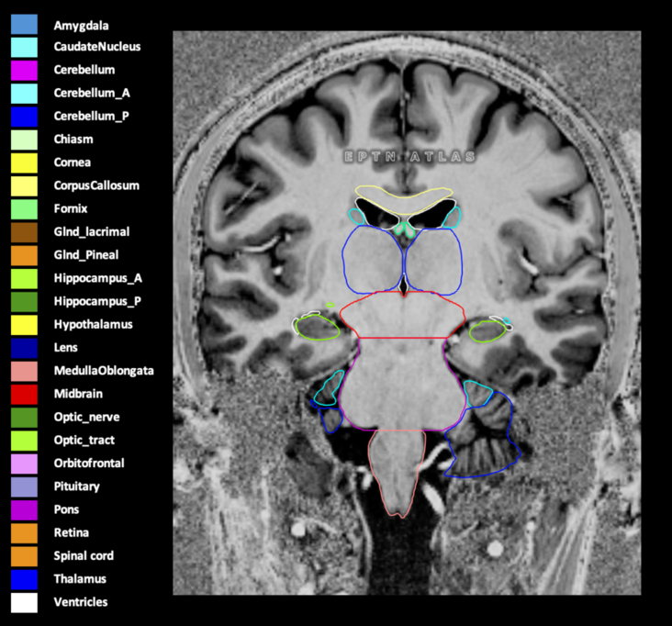This screenshot has width=672, height=626.
Task: Select the Cerebellum_A color swatch
Action: (x=24, y=94)
